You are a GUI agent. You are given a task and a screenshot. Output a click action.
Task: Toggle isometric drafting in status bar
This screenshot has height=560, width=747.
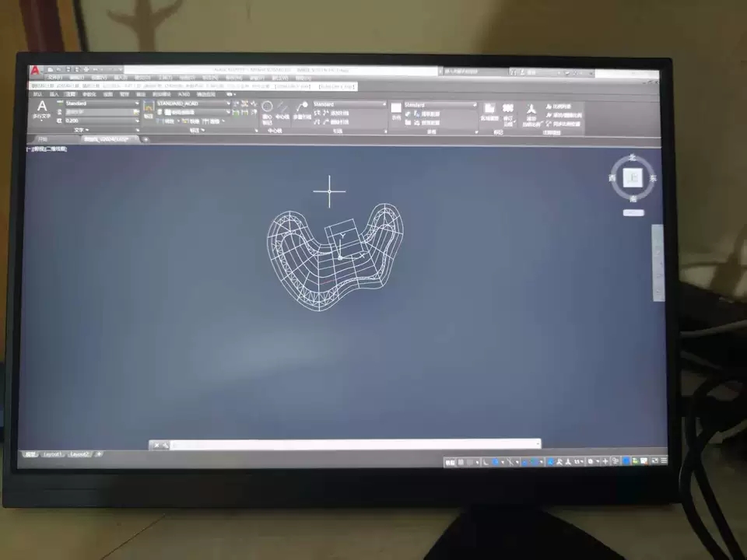tap(510, 462)
